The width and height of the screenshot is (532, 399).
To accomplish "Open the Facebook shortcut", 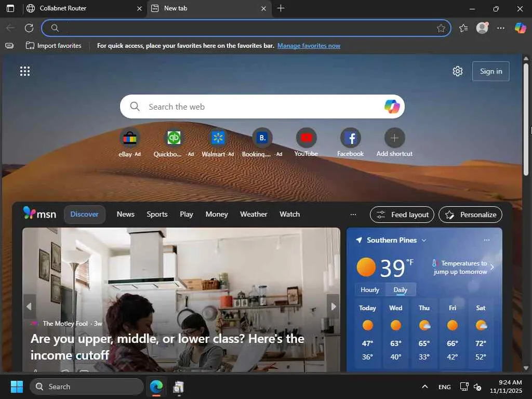I will coord(350,138).
